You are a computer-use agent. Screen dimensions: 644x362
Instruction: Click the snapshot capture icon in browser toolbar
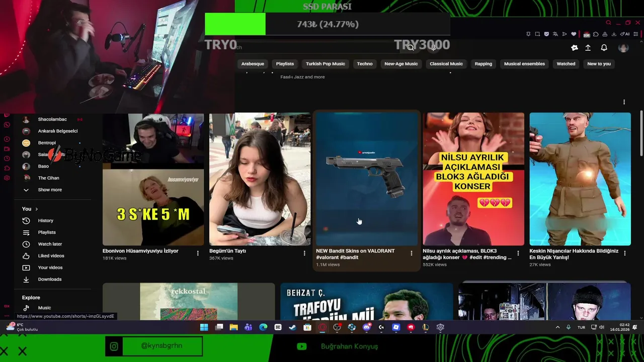537,34
